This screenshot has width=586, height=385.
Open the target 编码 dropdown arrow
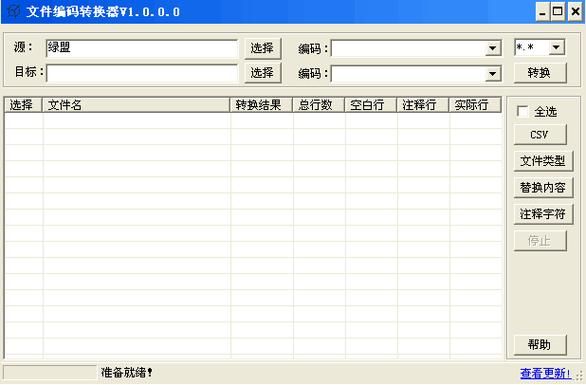pos(493,74)
